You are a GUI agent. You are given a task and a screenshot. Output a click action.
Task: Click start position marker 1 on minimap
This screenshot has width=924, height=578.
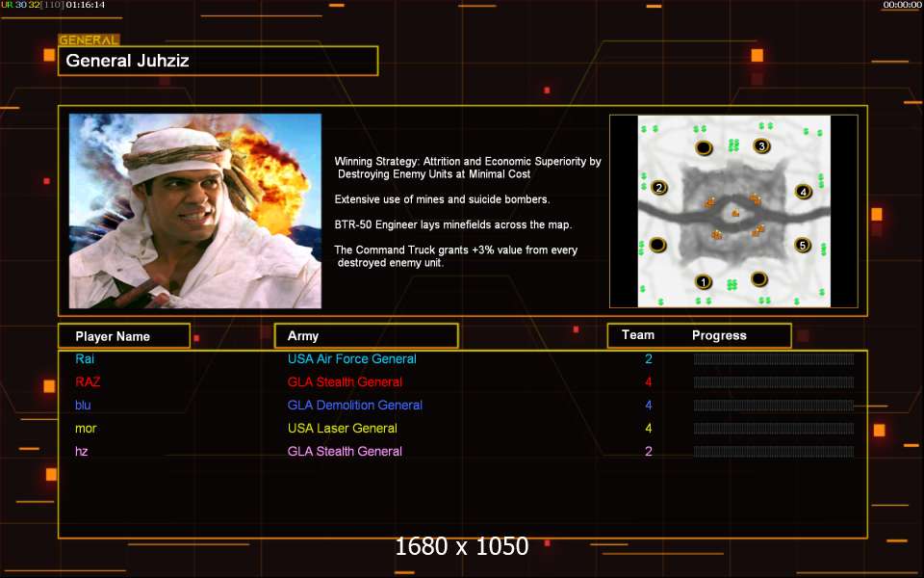[703, 282]
